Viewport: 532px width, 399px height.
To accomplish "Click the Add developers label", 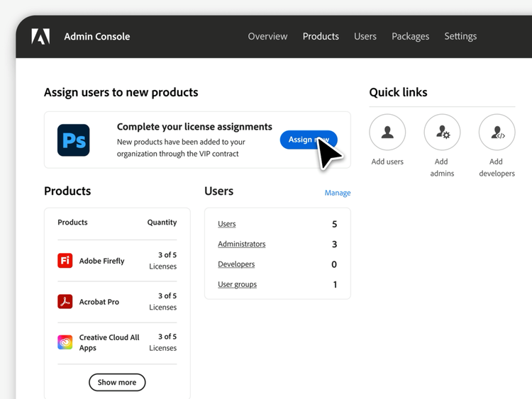I will (x=497, y=167).
